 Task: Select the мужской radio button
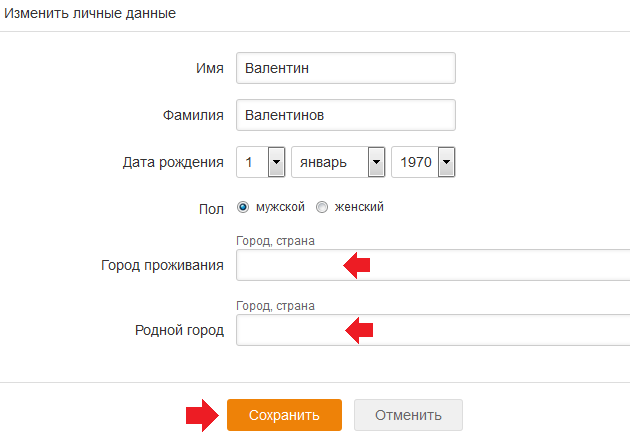point(243,207)
